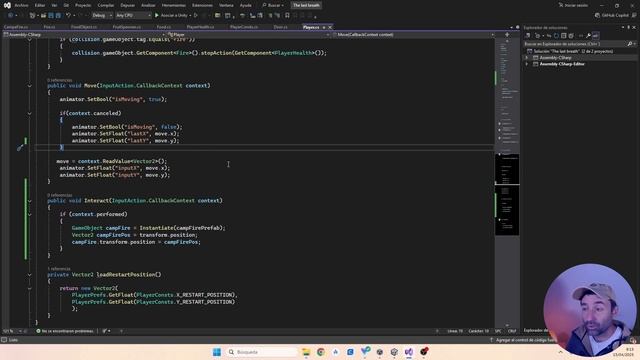Open the Assembly-CSharp project dropdown

(x=84, y=35)
